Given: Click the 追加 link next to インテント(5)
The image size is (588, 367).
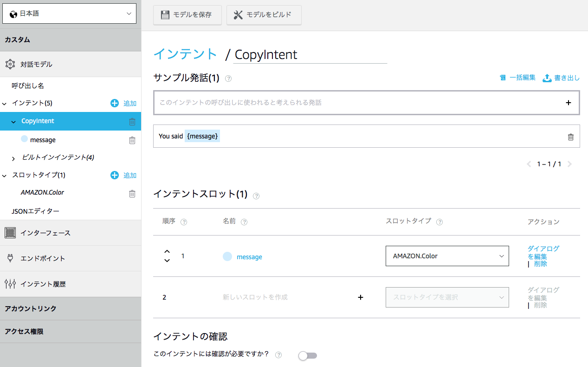Looking at the screenshot, I should (130, 104).
